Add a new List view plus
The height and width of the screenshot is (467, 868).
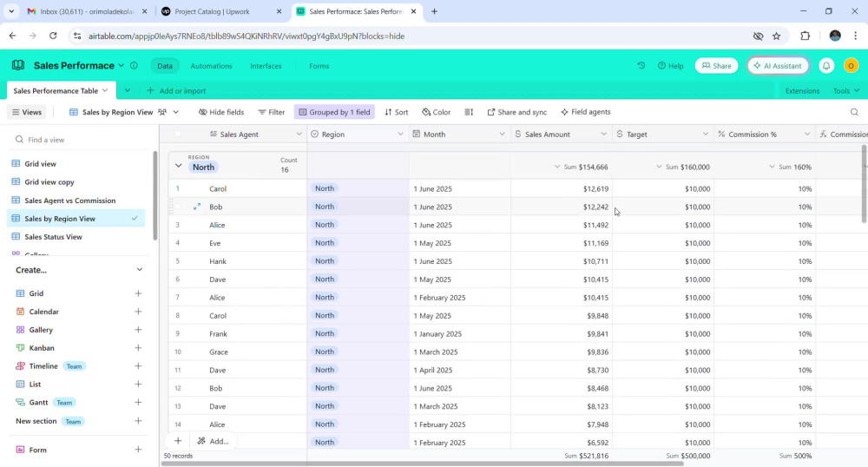[x=138, y=384]
